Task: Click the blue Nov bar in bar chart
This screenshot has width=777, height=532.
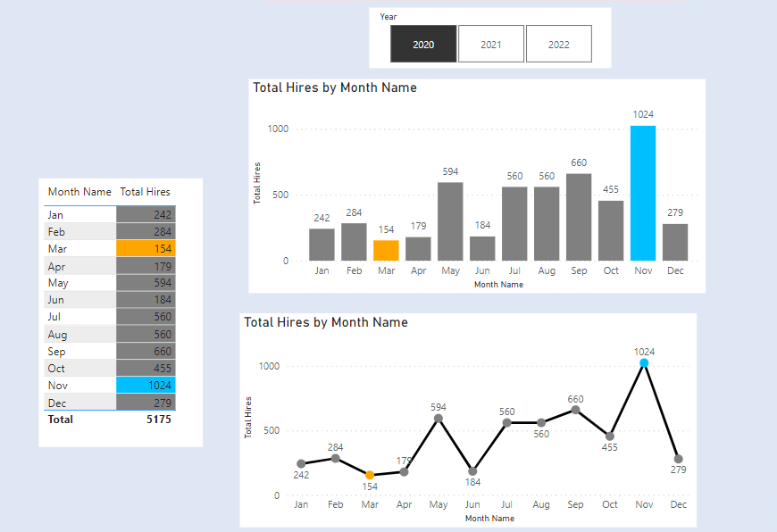Action: pos(643,193)
